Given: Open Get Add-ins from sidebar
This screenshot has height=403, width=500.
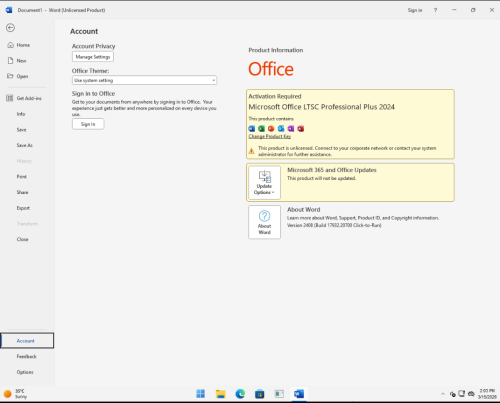Looking at the screenshot, I should click(27, 98).
